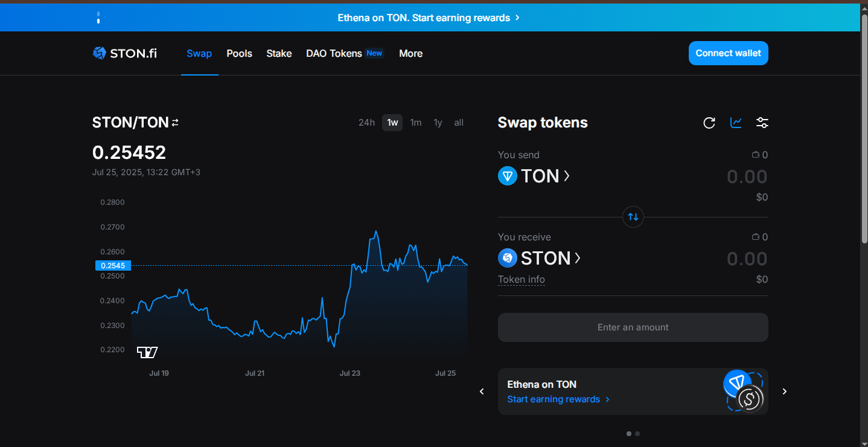The height and width of the screenshot is (447, 868).
Task: Select 1m chart range
Action: pos(416,123)
